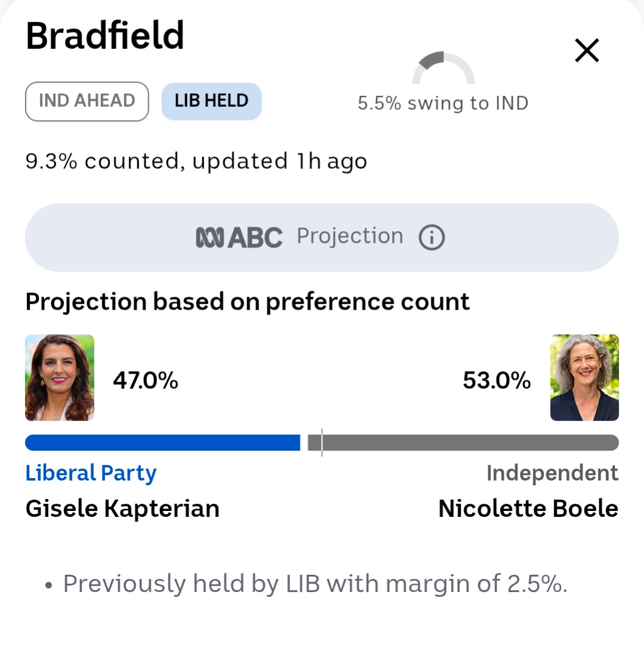Select the 50% midpoint marker on the bar
The height and width of the screenshot is (650, 644).
coord(322,443)
